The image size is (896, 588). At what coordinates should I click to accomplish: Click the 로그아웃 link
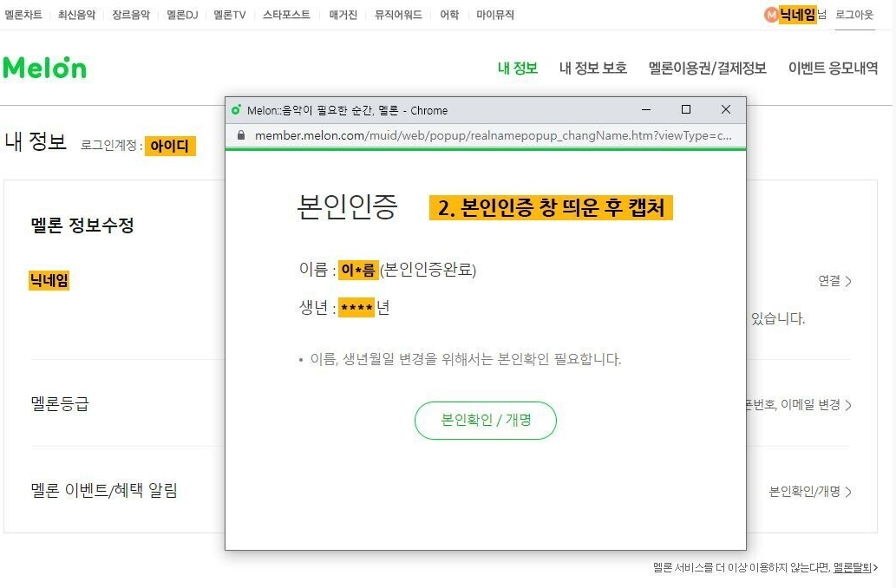point(854,15)
